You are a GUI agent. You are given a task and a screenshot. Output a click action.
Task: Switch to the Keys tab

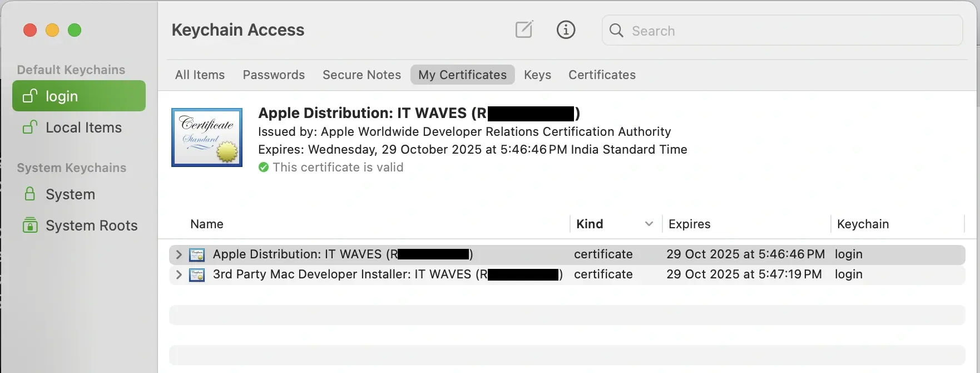pos(537,75)
